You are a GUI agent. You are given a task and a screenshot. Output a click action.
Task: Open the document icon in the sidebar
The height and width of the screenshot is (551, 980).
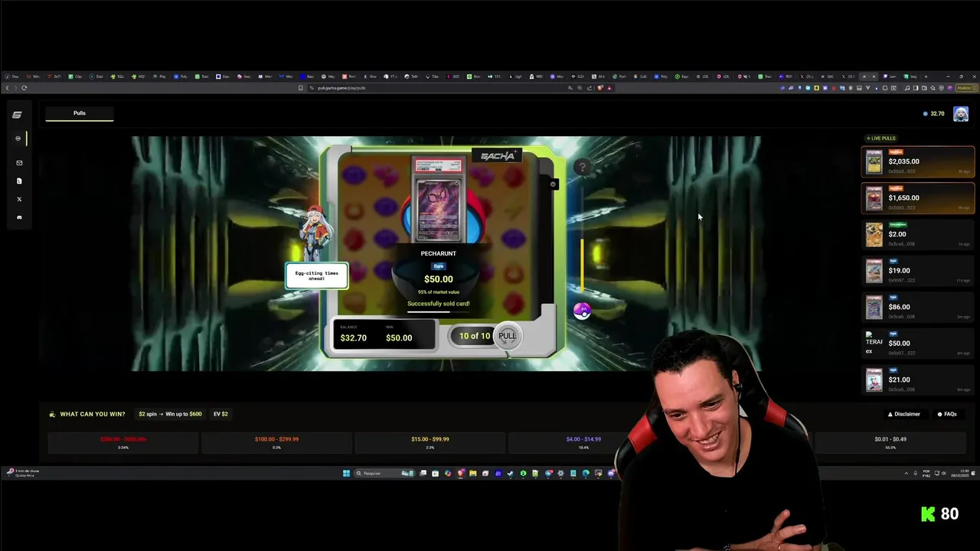(x=19, y=181)
